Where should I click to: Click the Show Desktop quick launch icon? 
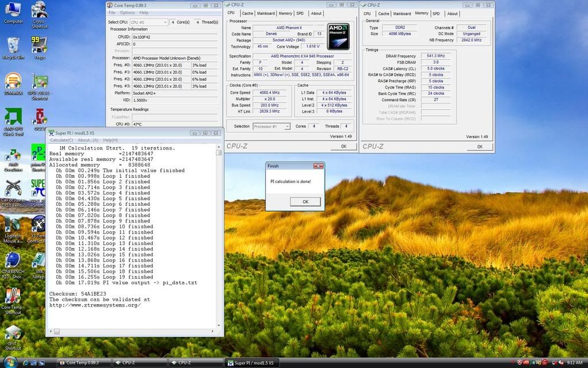pyautogui.click(x=34, y=363)
